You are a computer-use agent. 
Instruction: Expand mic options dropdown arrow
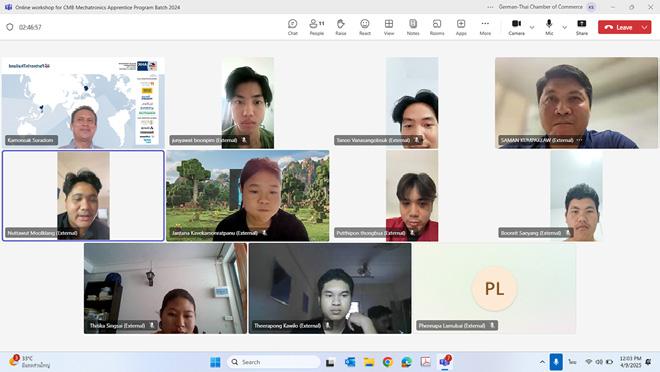[564, 27]
